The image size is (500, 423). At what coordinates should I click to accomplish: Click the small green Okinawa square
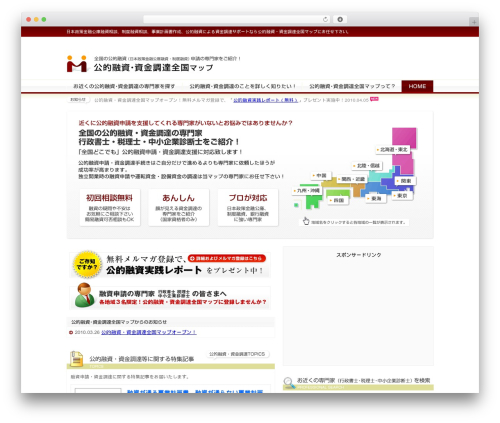click(296, 205)
